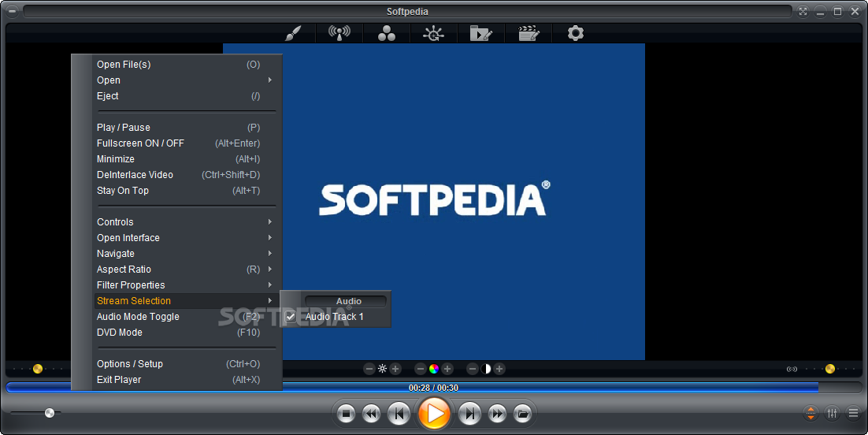Expand the Aspect Ratio submenu

[x=184, y=270]
